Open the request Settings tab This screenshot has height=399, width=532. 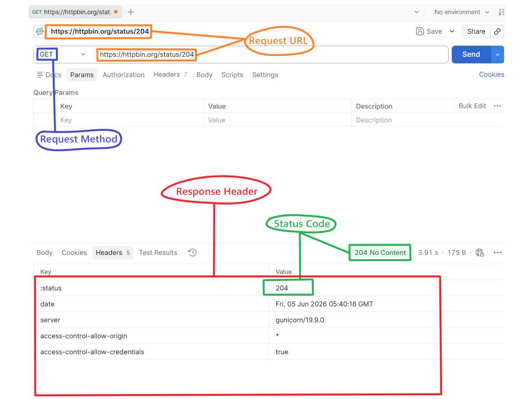[265, 75]
